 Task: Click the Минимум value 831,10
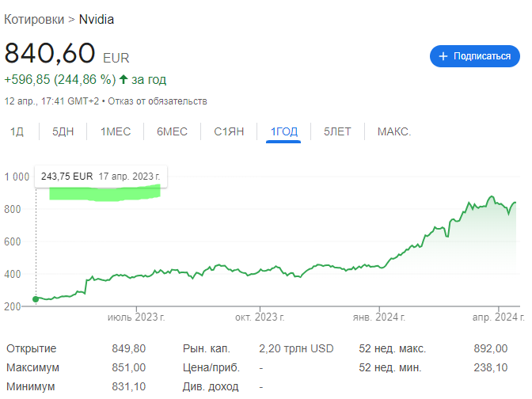pos(129,386)
